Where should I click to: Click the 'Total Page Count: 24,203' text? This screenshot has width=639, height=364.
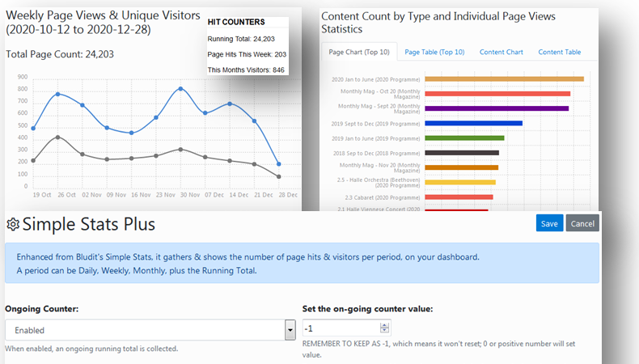(60, 54)
